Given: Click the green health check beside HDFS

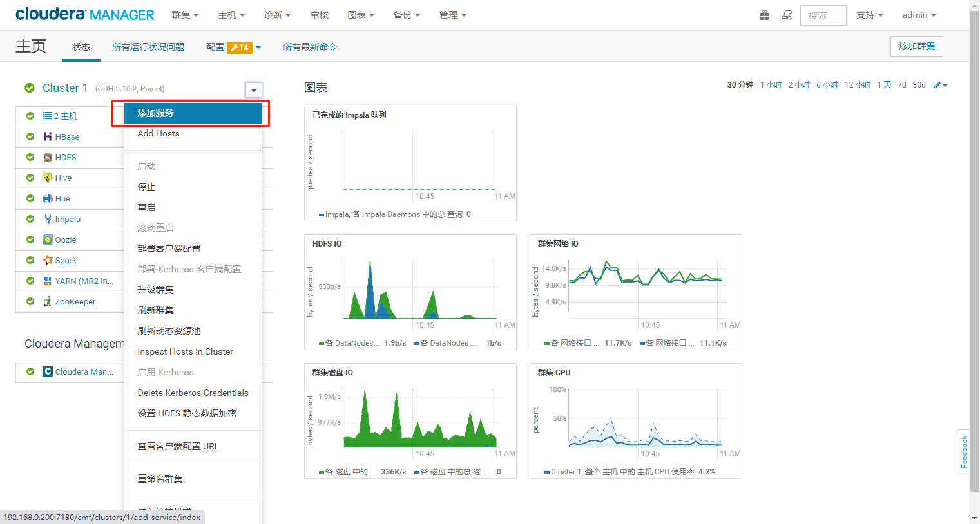Looking at the screenshot, I should (30, 157).
